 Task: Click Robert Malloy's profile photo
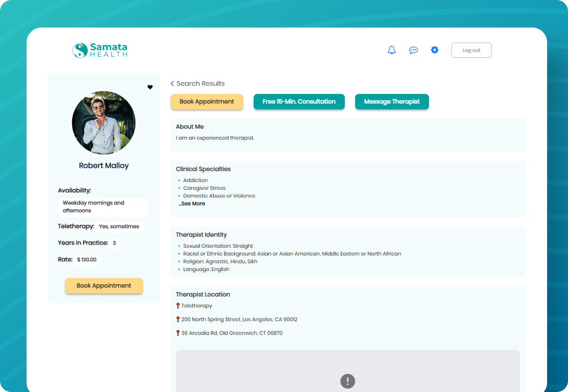tap(104, 123)
